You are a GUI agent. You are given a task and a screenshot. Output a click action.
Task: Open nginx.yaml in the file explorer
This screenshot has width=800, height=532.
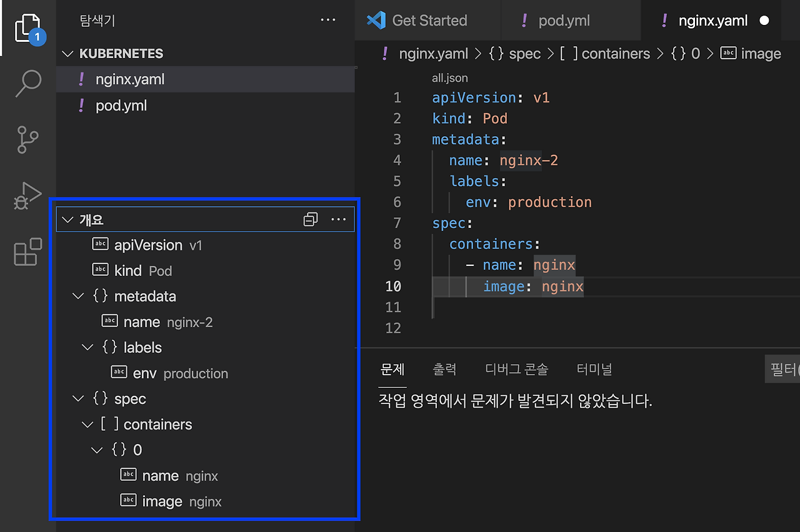(x=205, y=79)
